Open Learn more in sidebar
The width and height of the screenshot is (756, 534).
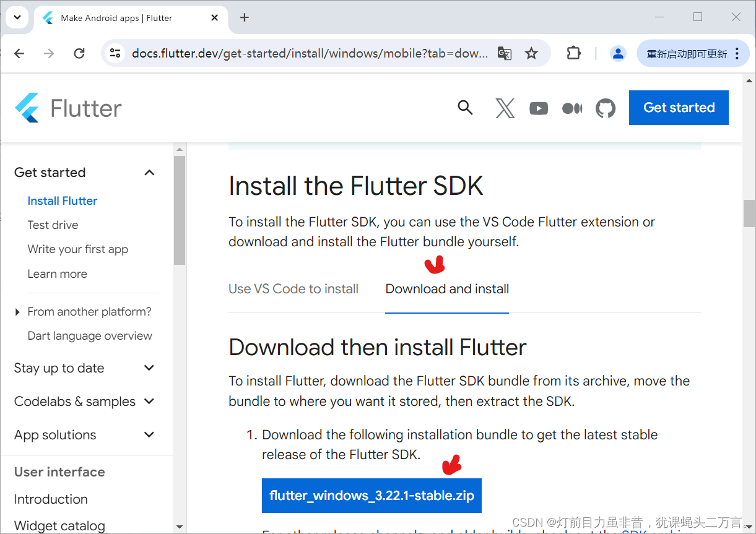57,274
